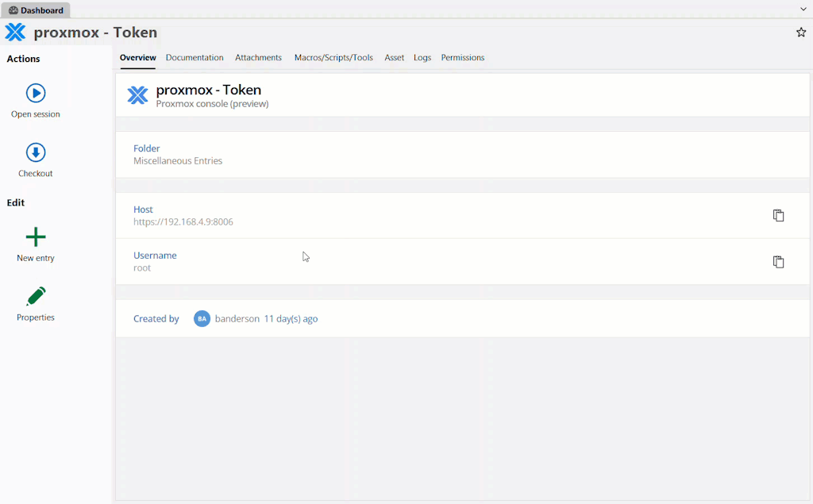Image resolution: width=813 pixels, height=504 pixels.
Task: Select the Dashboard window tab
Action: coord(37,10)
